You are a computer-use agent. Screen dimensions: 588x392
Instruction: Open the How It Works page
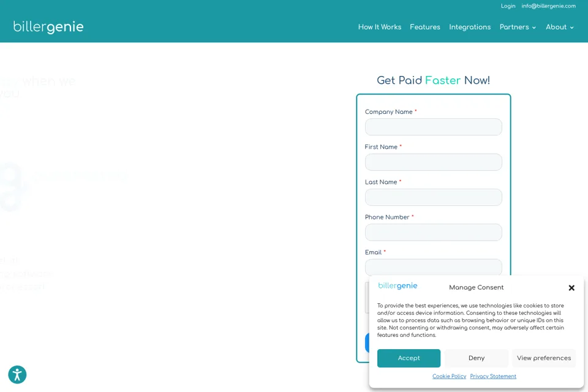[x=380, y=27]
